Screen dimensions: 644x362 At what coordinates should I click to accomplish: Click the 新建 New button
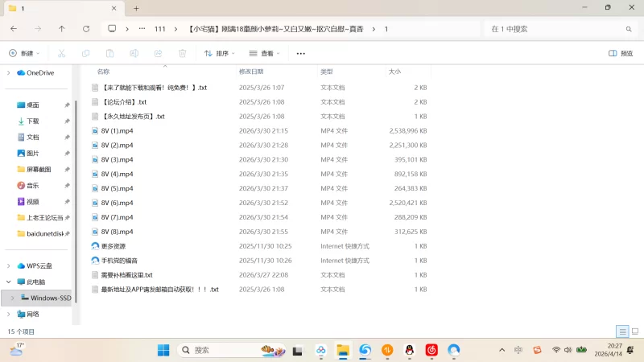24,53
